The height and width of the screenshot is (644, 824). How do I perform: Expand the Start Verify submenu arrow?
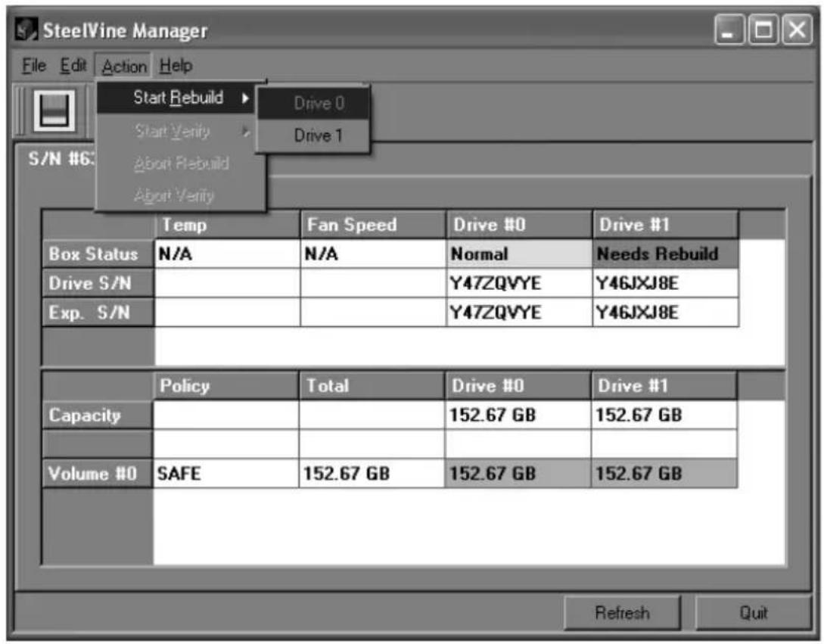pos(245,132)
